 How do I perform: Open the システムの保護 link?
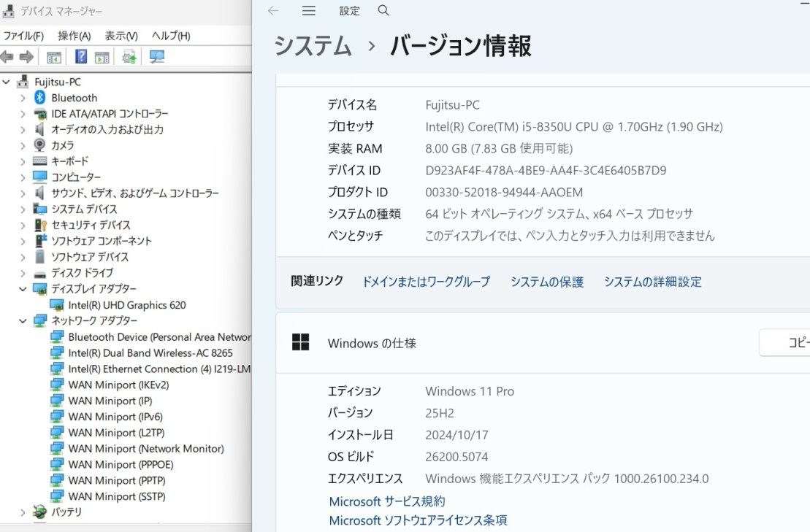(546, 281)
